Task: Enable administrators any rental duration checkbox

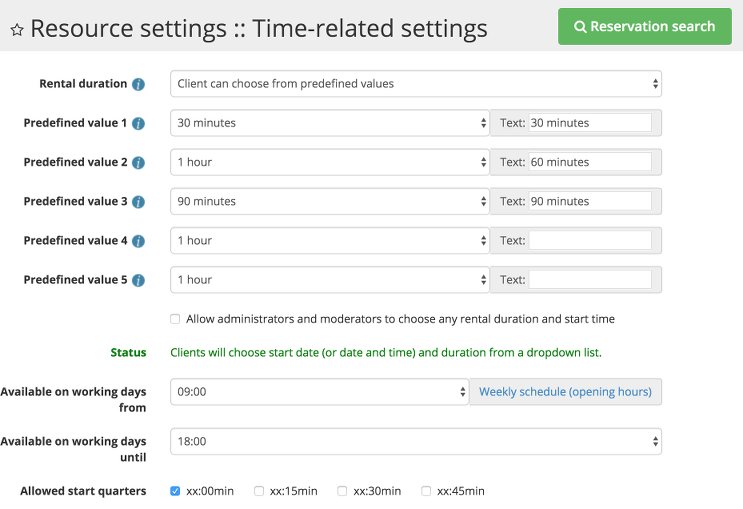Action: 175,319
